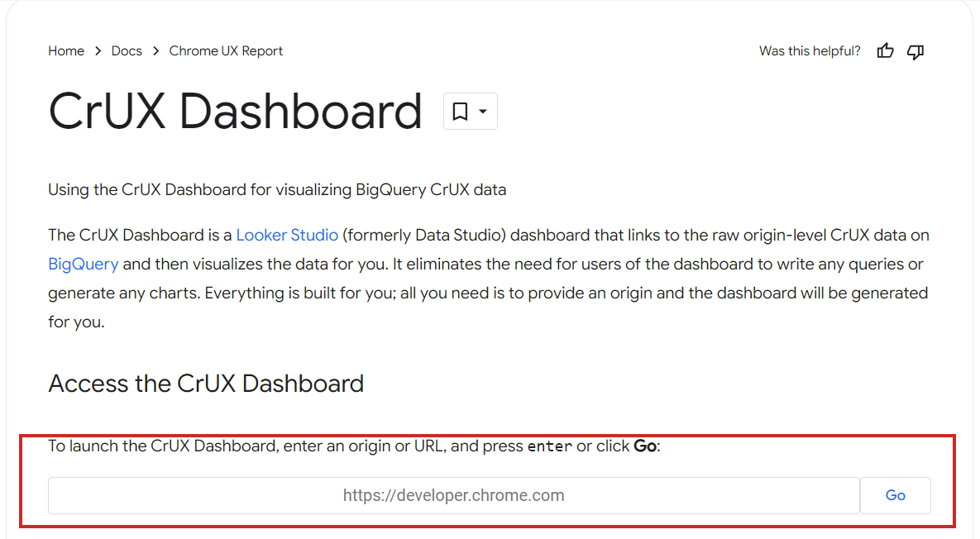Open the Looker Studio link
This screenshot has width=980, height=539.
287,235
